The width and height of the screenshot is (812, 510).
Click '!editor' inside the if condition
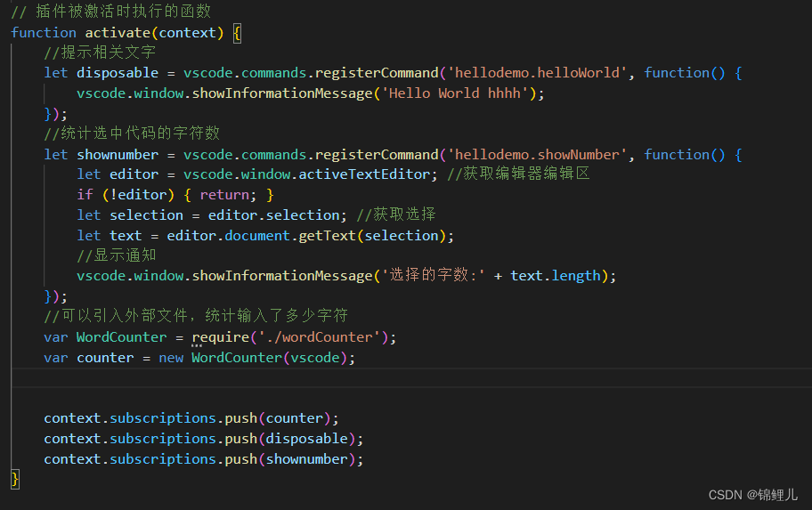click(x=138, y=195)
